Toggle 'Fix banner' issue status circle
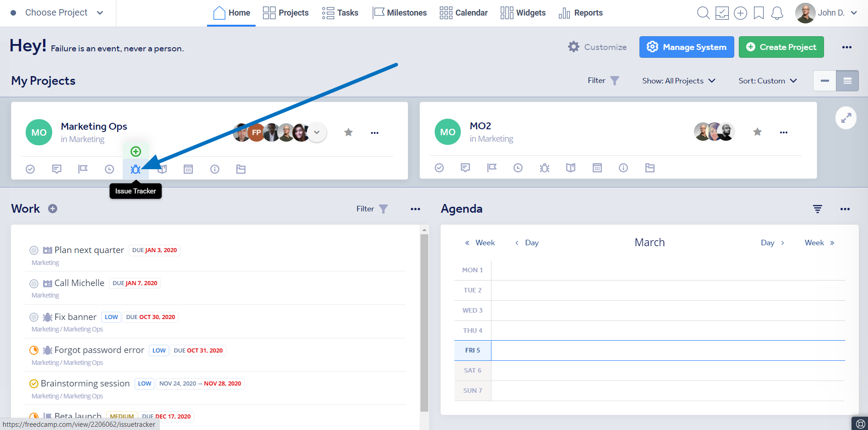 34,317
